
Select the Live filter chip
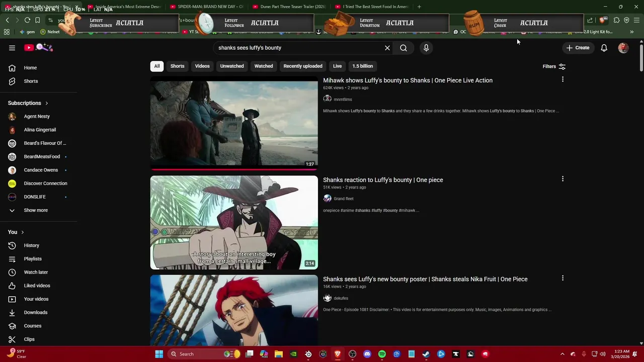click(337, 66)
